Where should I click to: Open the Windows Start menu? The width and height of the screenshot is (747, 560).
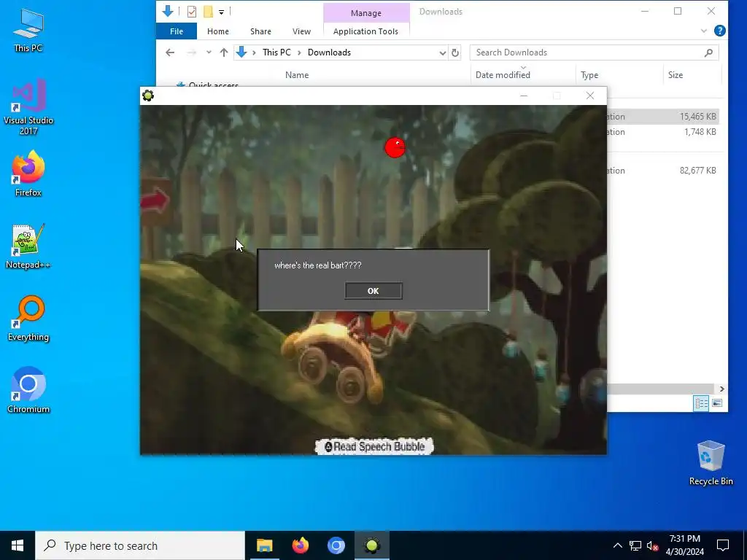(18, 545)
